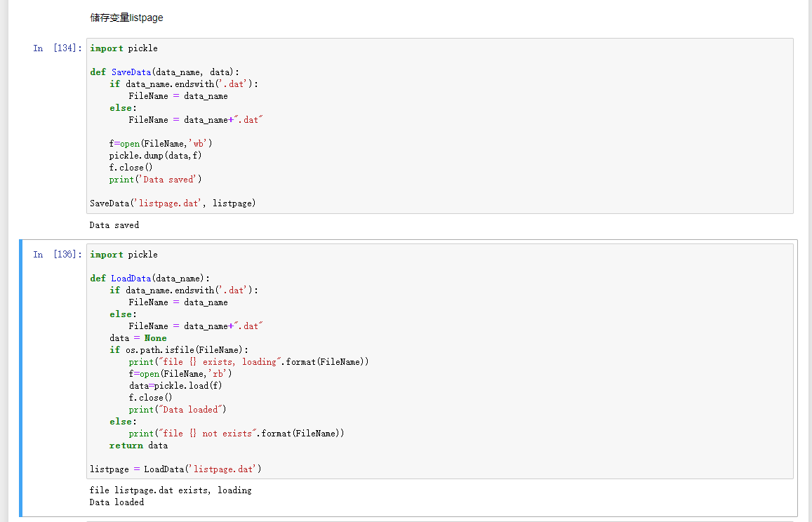The image size is (812, 522).
Task: Click the blue selection bar of the active cell
Action: (21, 378)
